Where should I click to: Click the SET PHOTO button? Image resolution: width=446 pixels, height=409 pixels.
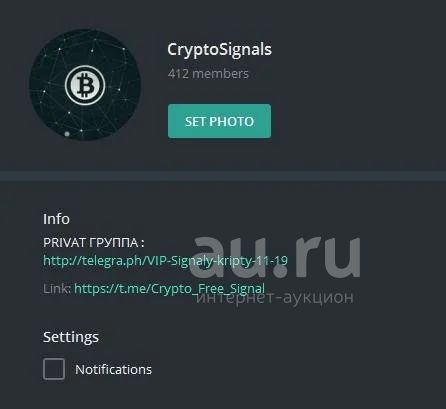point(219,121)
